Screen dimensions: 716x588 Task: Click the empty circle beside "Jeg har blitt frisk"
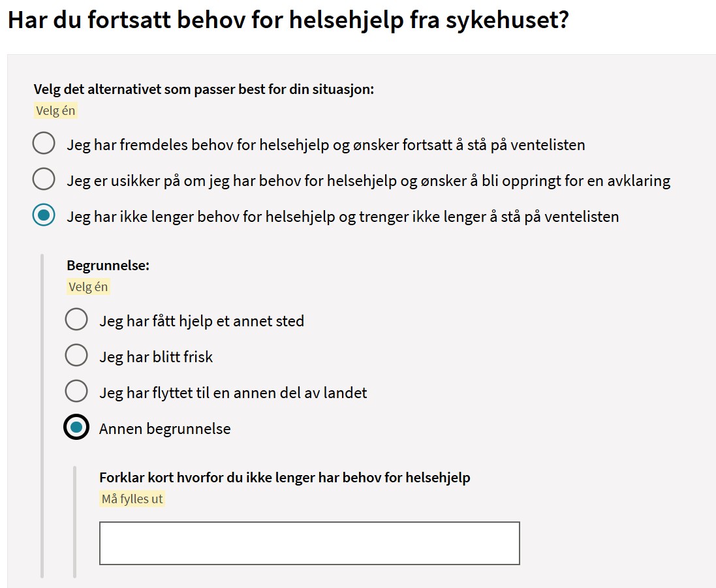coord(76,355)
